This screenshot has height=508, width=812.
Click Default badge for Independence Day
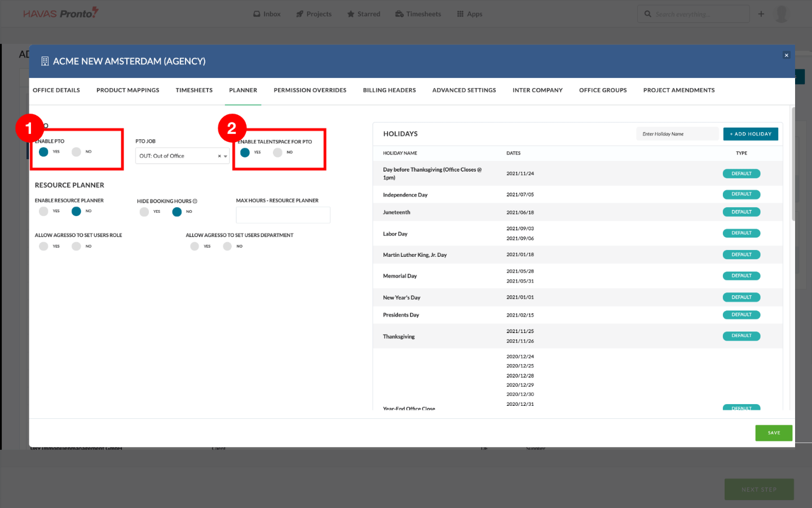[742, 194]
